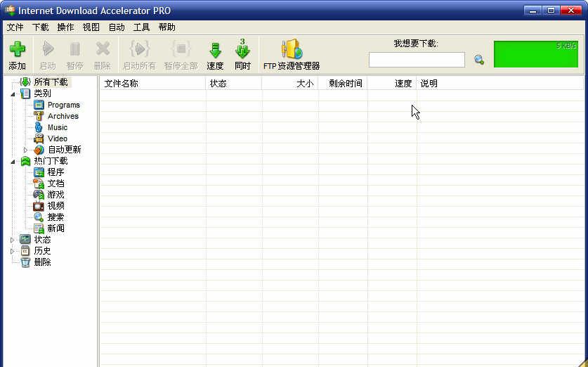Screen dimensions: 588x367
Task: Open the 新闻 news tree item
Action: coord(56,228)
